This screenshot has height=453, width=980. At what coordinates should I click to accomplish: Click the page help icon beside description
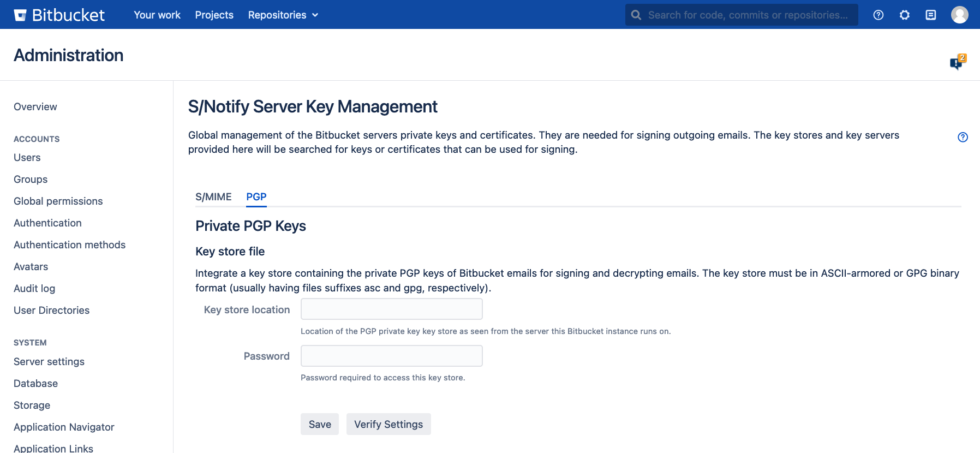(963, 137)
